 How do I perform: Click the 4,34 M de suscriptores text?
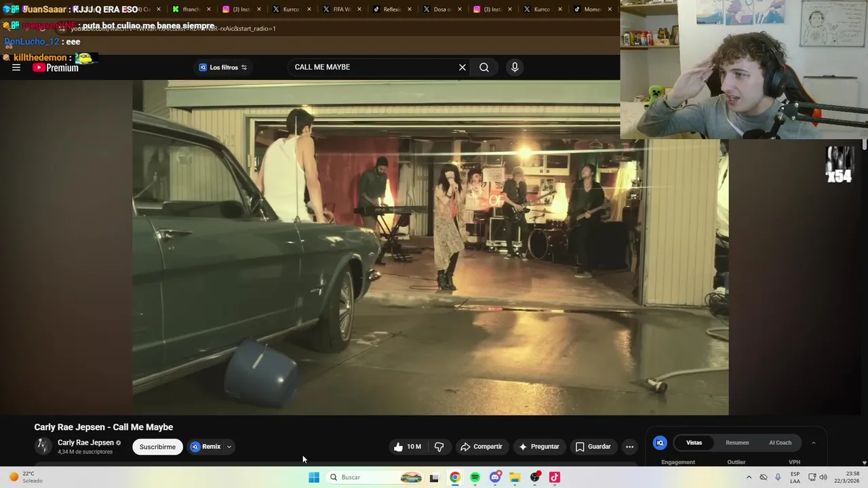point(85,452)
